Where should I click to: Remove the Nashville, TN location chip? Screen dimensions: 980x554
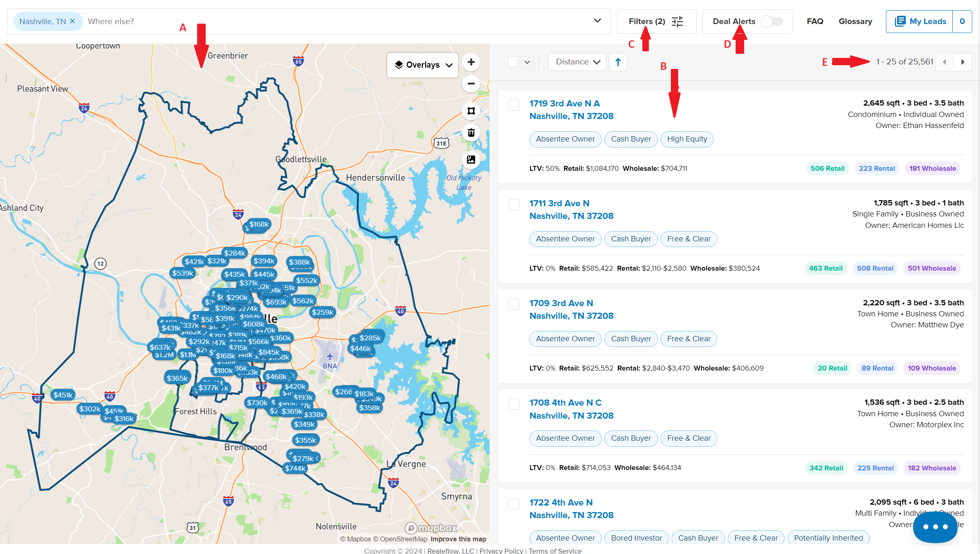pyautogui.click(x=73, y=21)
